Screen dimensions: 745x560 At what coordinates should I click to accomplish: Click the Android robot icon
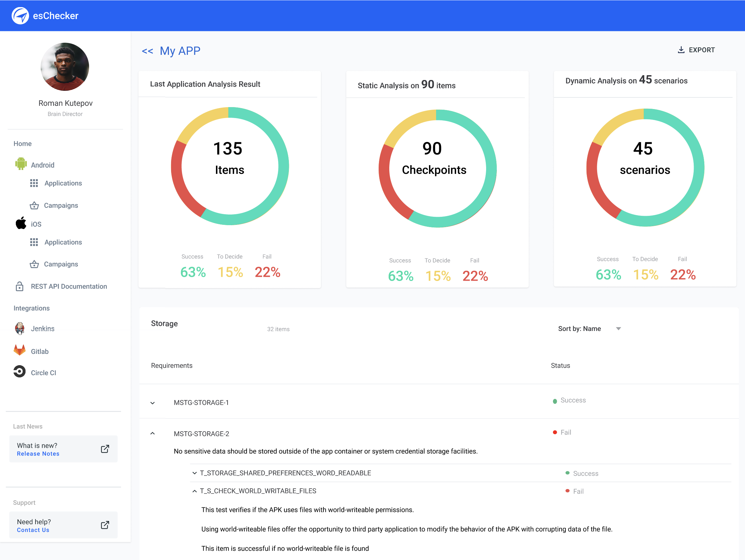(x=21, y=164)
